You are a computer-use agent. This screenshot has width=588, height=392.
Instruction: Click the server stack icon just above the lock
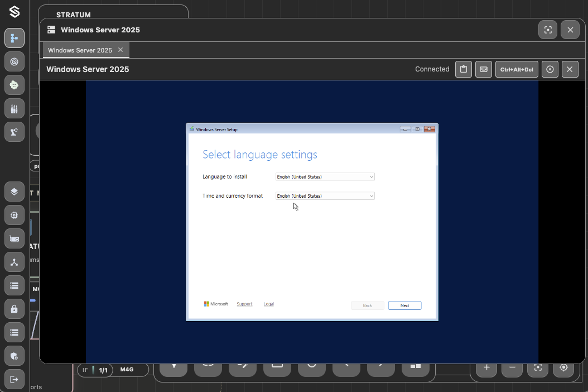(x=15, y=286)
